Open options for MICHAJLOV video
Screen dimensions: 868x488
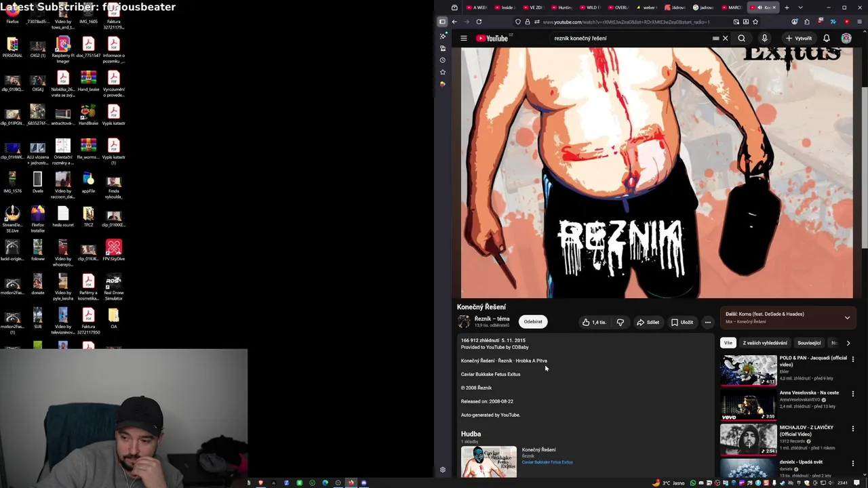853,428
